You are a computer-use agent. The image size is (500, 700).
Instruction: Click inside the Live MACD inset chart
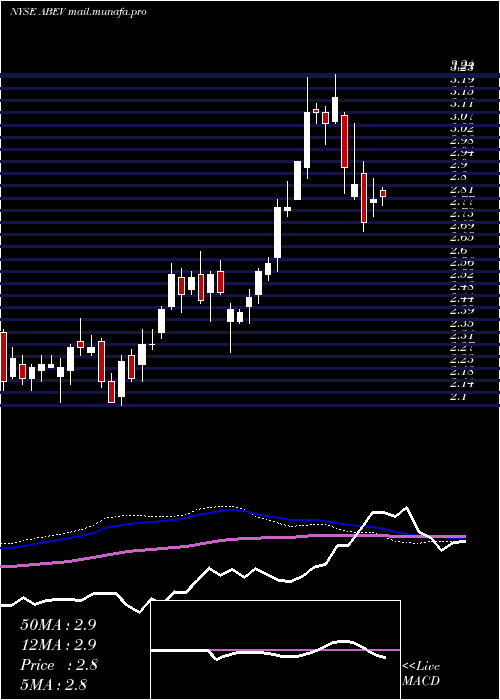pos(275,650)
